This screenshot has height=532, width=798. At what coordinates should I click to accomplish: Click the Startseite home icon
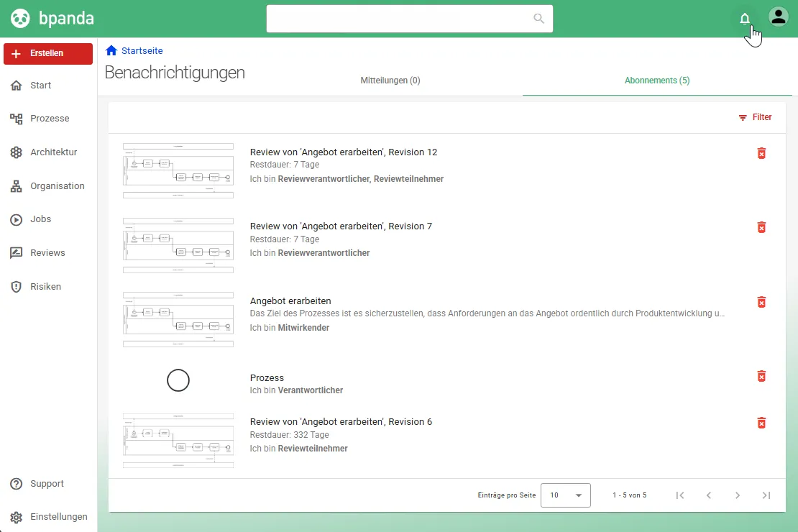click(111, 50)
